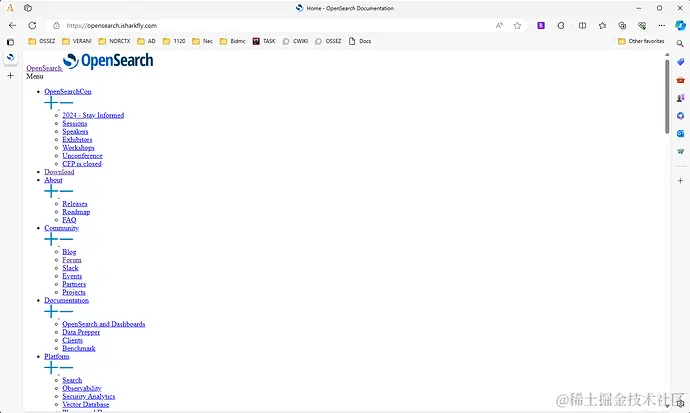The height and width of the screenshot is (413, 690).
Task: Add page to favorites using address bar star
Action: (518, 26)
